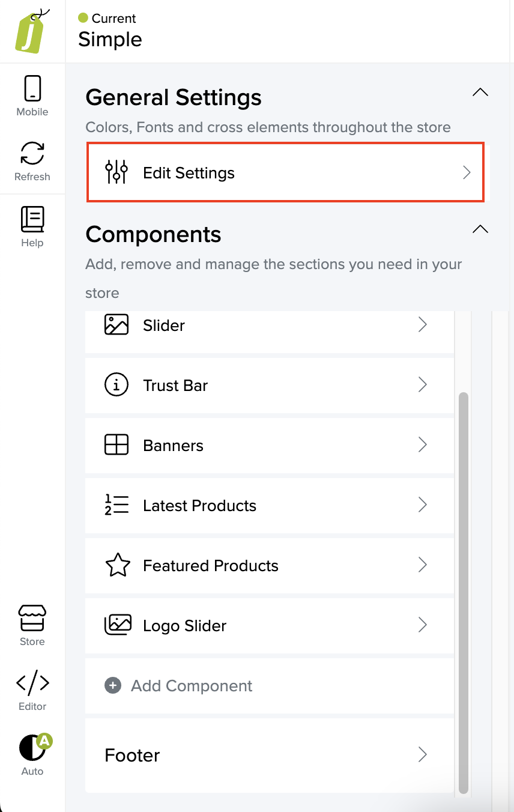This screenshot has height=812, width=514.
Task: Open the Help guide
Action: coord(32,226)
